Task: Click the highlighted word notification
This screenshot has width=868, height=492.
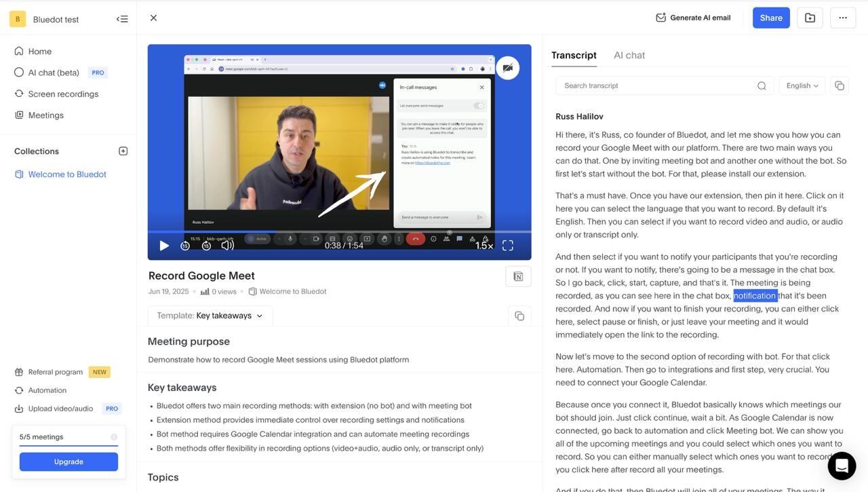Action: pyautogui.click(x=755, y=296)
